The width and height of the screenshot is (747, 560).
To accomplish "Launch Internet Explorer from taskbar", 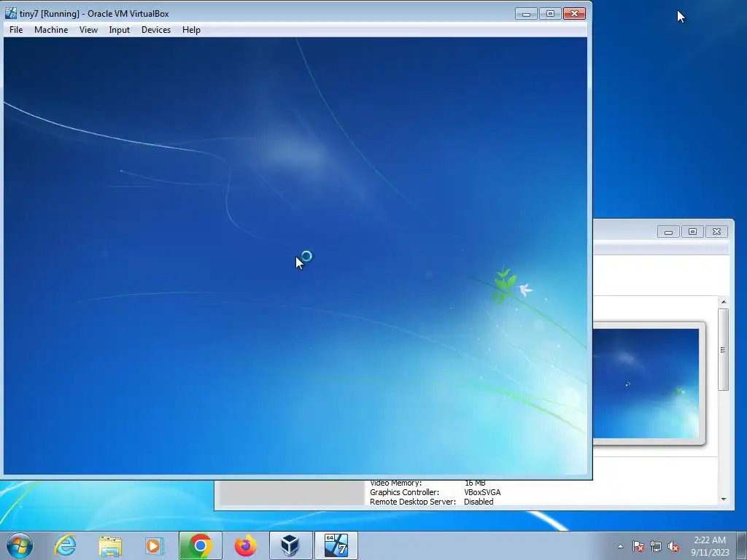I will (65, 545).
